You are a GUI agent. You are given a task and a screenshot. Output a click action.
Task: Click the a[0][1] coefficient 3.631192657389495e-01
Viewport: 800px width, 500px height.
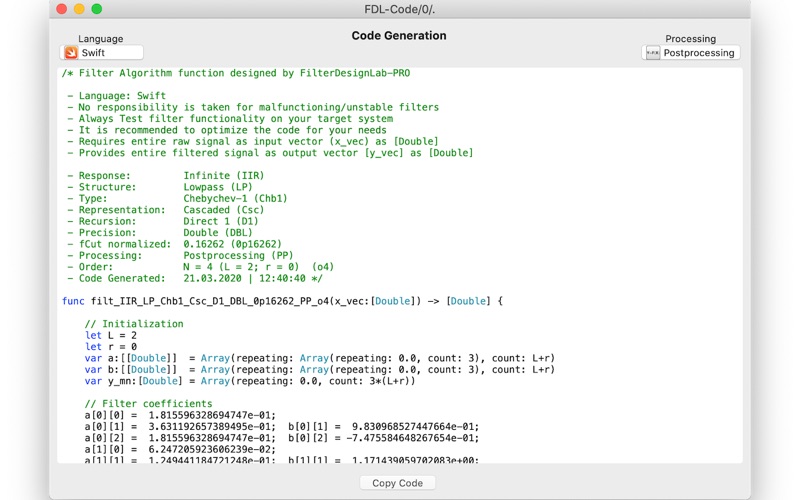point(212,427)
